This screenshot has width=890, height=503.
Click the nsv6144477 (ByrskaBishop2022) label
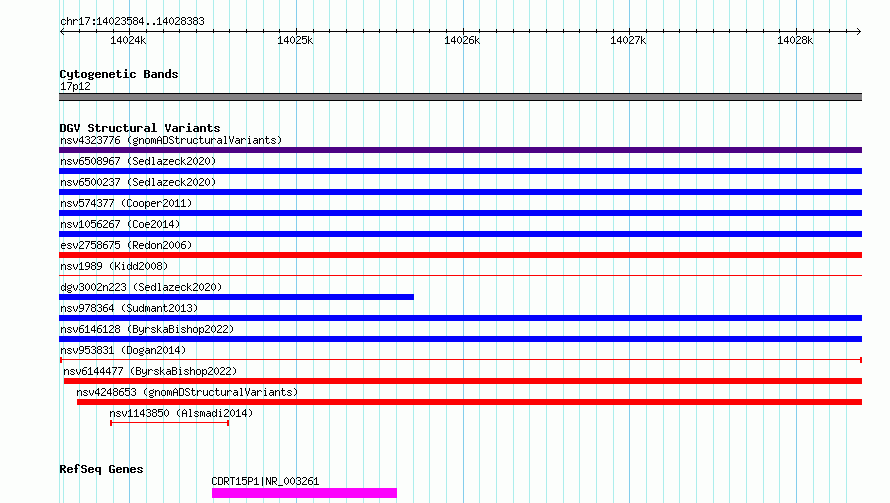point(150,371)
